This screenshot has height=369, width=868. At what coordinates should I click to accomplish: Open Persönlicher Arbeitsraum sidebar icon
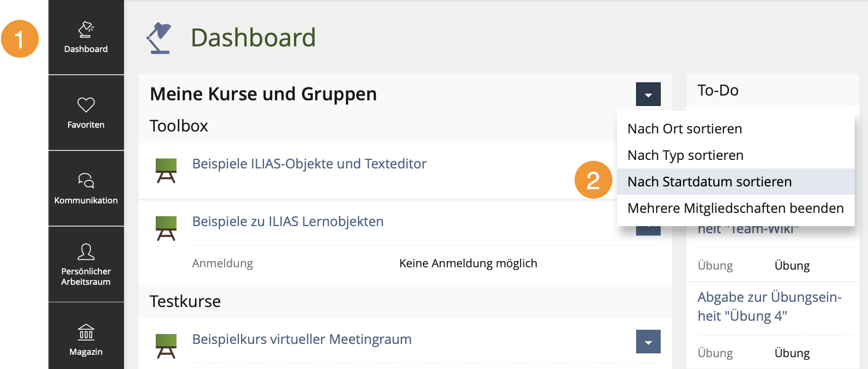(x=86, y=252)
